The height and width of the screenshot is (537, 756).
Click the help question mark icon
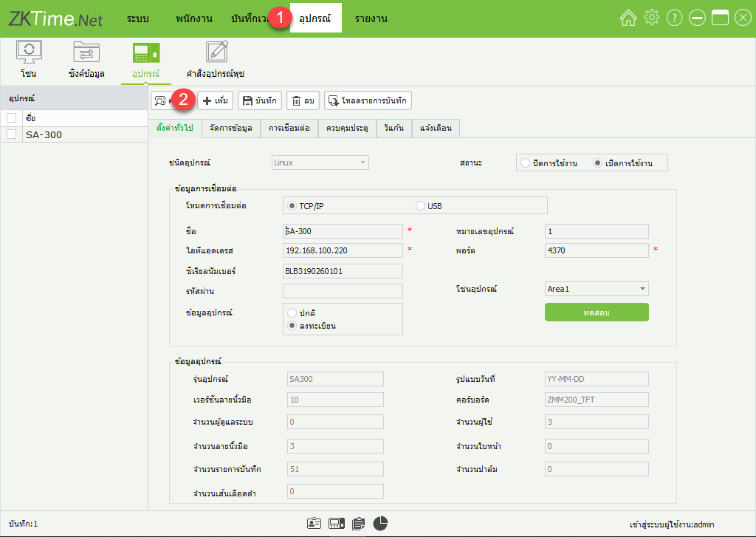tap(673, 18)
